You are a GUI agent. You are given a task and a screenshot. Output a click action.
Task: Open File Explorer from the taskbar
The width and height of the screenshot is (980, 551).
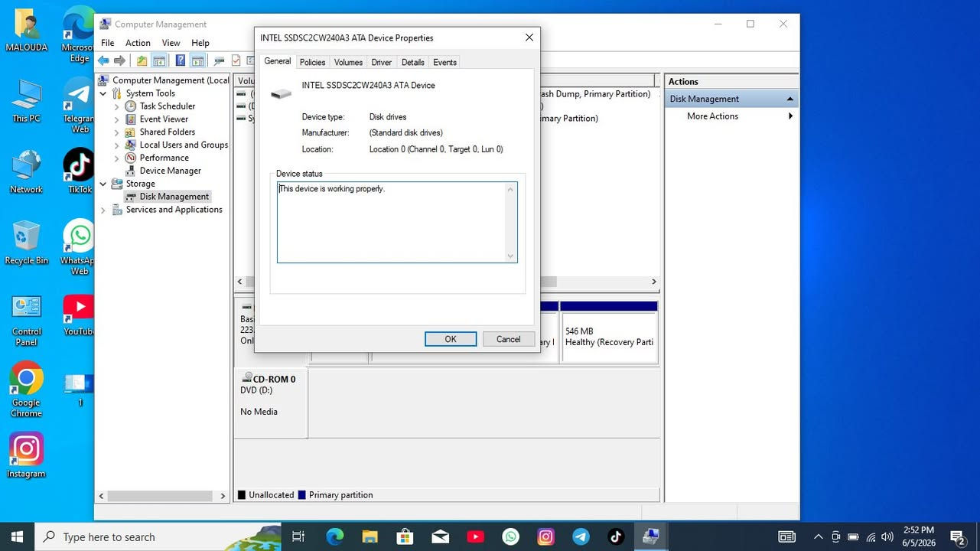[x=370, y=537]
